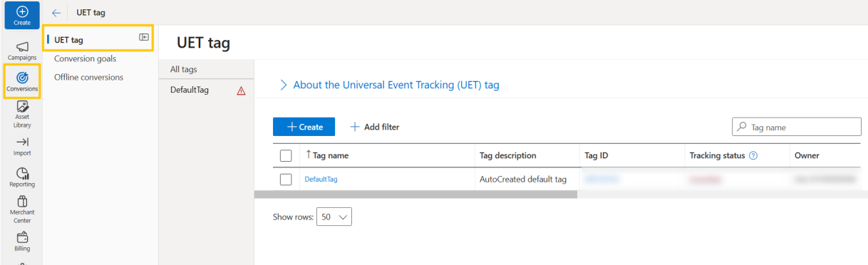Select Conversion goals in the submenu
This screenshot has width=868, height=265.
tap(85, 58)
